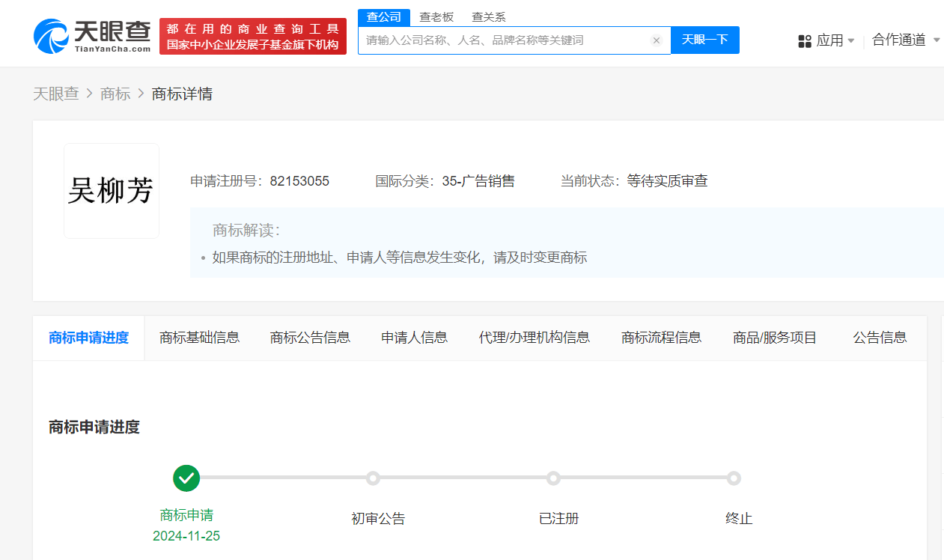The height and width of the screenshot is (560, 944).
Task: Click the 初审公告 step label
Action: [378, 519]
